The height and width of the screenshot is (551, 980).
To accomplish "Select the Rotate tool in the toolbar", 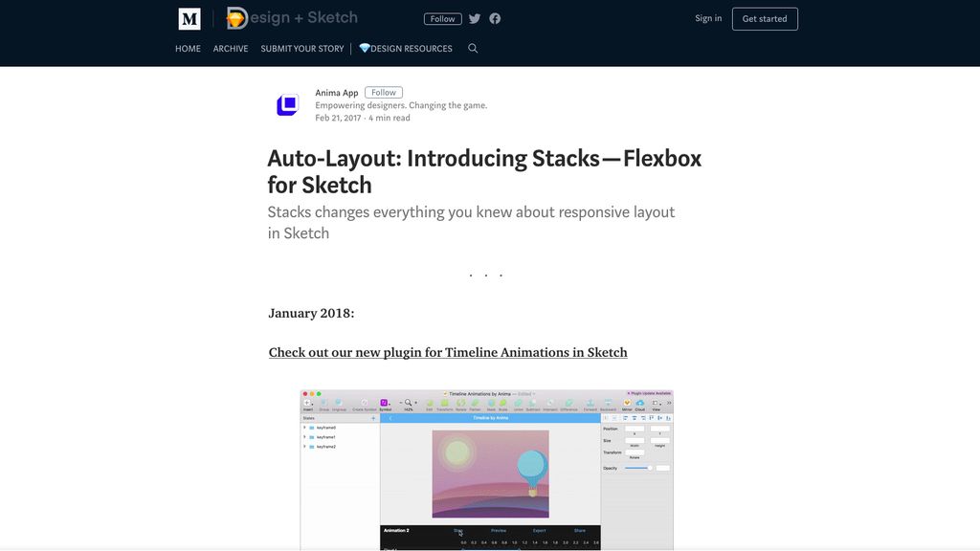I will [458, 404].
